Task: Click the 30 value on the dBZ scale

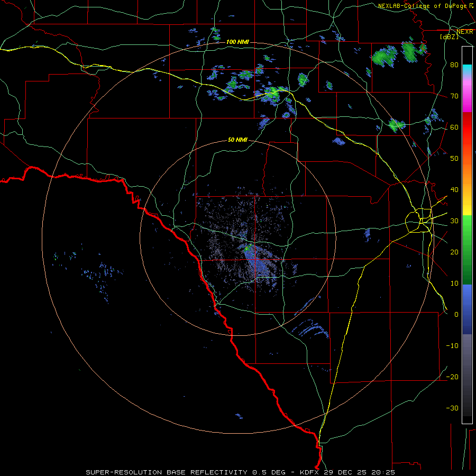Action: tap(454, 221)
